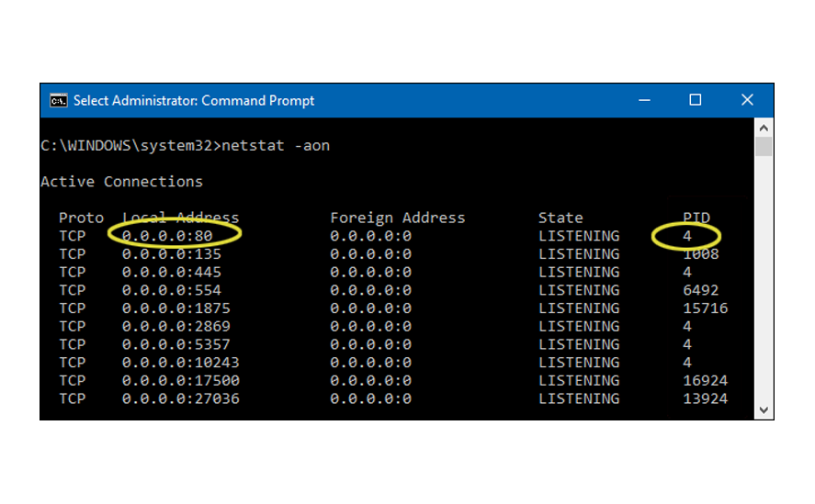
Task: Click the 'State' column header
Action: coord(560,218)
